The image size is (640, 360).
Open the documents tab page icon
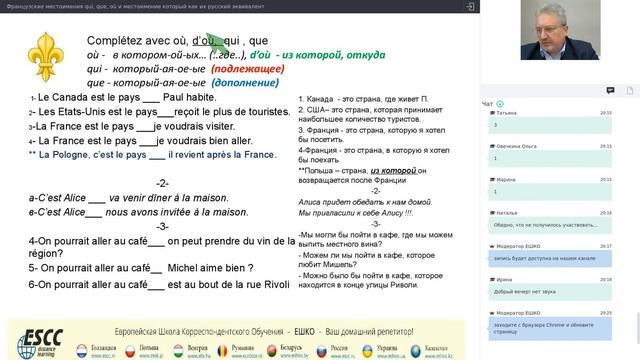[x=630, y=91]
